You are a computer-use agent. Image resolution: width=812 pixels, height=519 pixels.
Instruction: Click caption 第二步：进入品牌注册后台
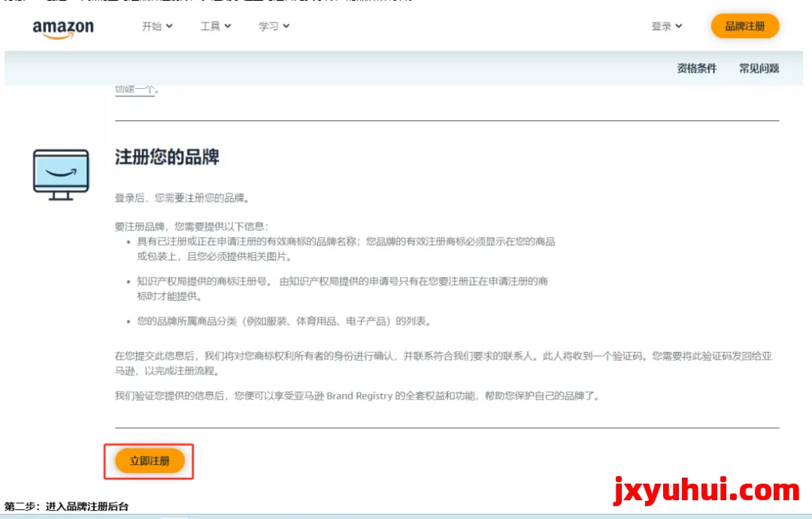click(x=66, y=506)
